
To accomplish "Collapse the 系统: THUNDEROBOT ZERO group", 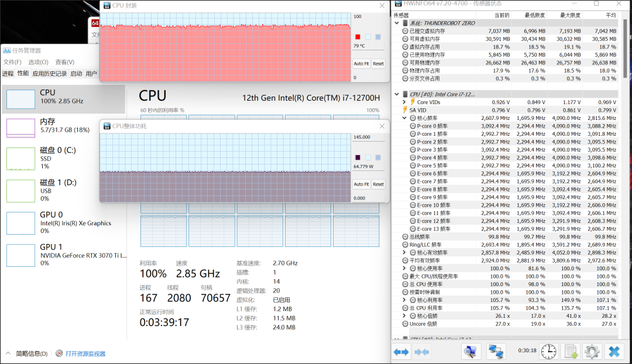I will (397, 23).
